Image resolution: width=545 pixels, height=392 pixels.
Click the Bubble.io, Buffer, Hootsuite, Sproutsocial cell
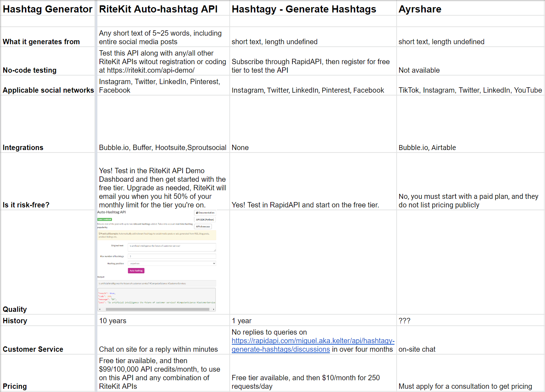coord(163,124)
